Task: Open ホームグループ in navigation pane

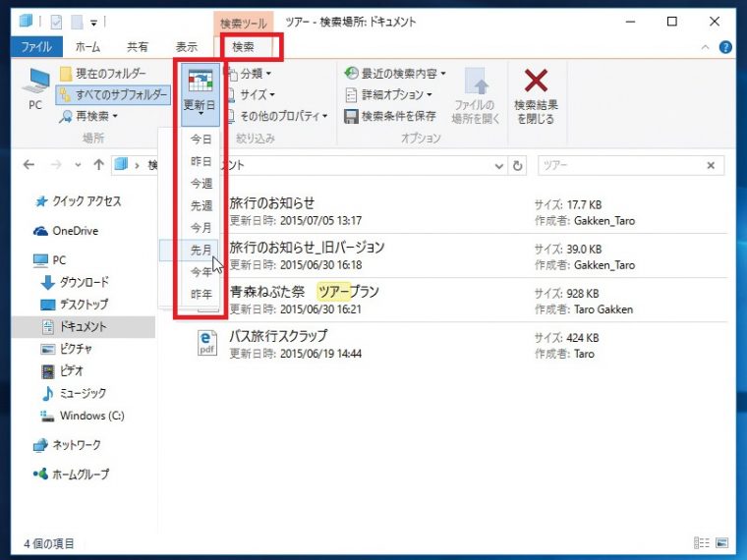Action: tap(71, 475)
